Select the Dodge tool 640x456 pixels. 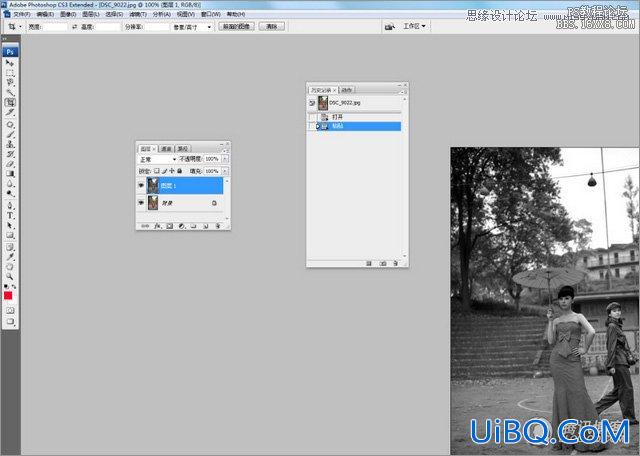10,193
